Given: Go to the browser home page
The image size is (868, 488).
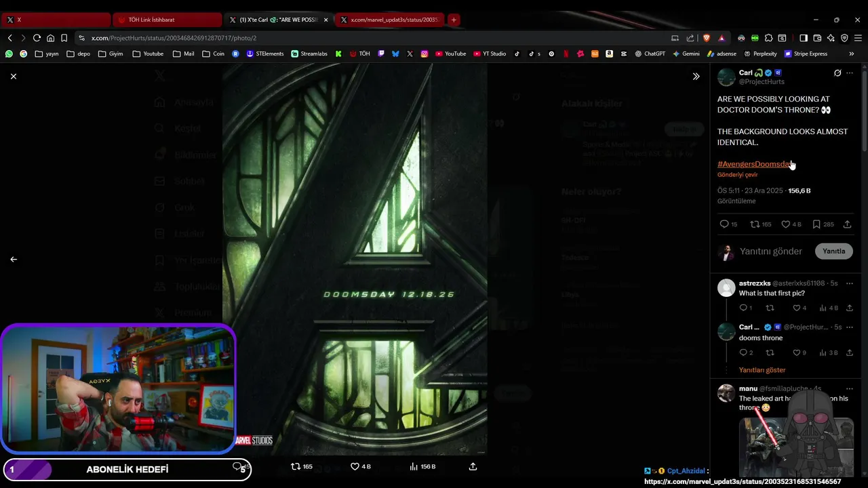Looking at the screenshot, I should tap(50, 38).
